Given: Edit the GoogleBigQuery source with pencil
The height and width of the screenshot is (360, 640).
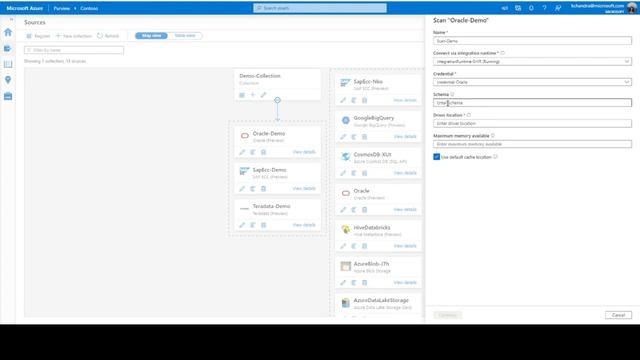Looking at the screenshot, I should (343, 137).
